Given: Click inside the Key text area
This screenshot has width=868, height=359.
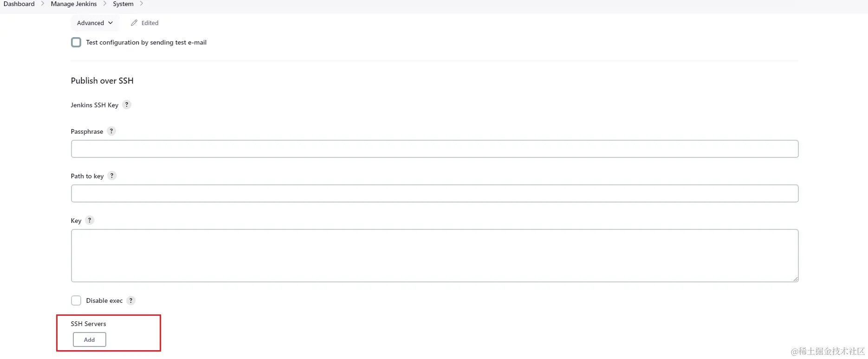Looking at the screenshot, I should coord(434,255).
